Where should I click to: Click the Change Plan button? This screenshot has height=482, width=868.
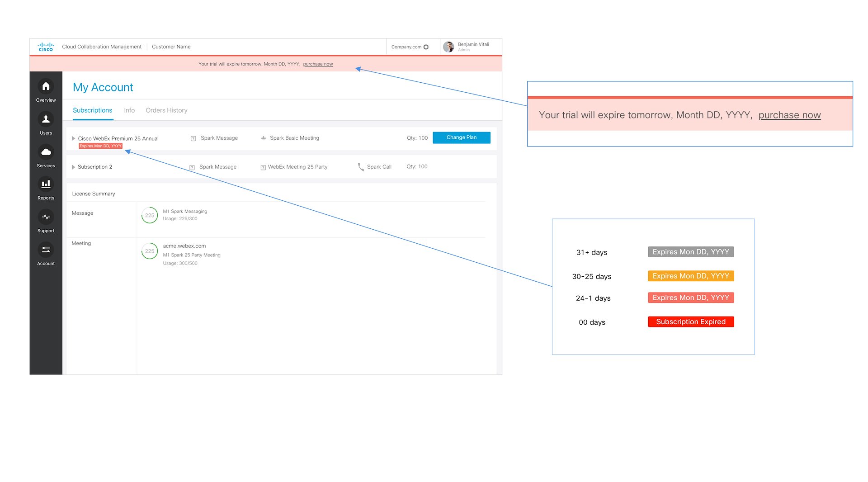[x=462, y=137]
